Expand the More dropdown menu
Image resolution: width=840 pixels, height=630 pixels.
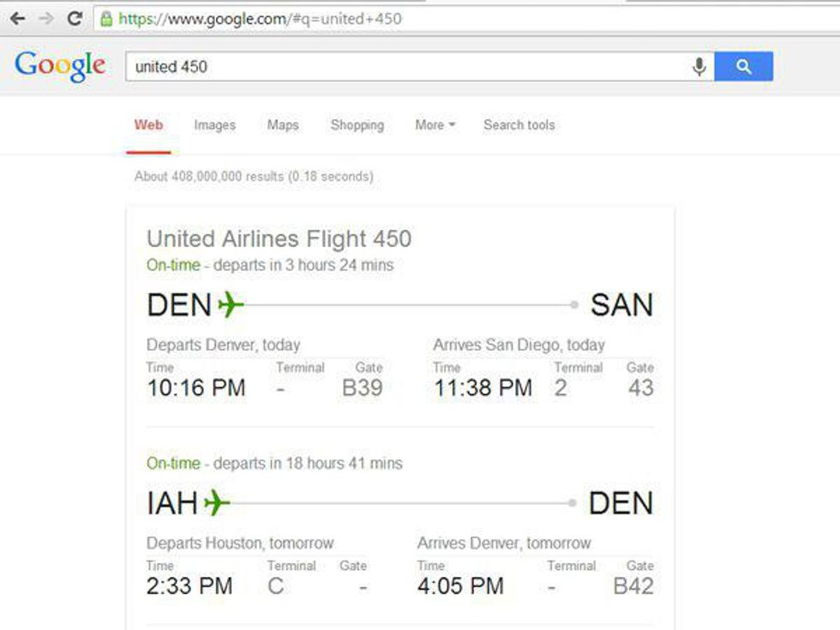point(435,125)
